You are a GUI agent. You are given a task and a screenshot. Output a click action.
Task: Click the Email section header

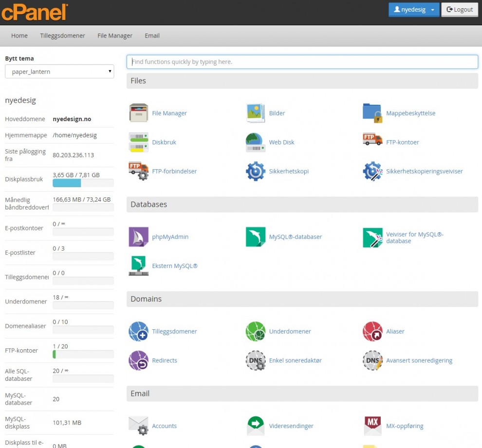point(302,394)
